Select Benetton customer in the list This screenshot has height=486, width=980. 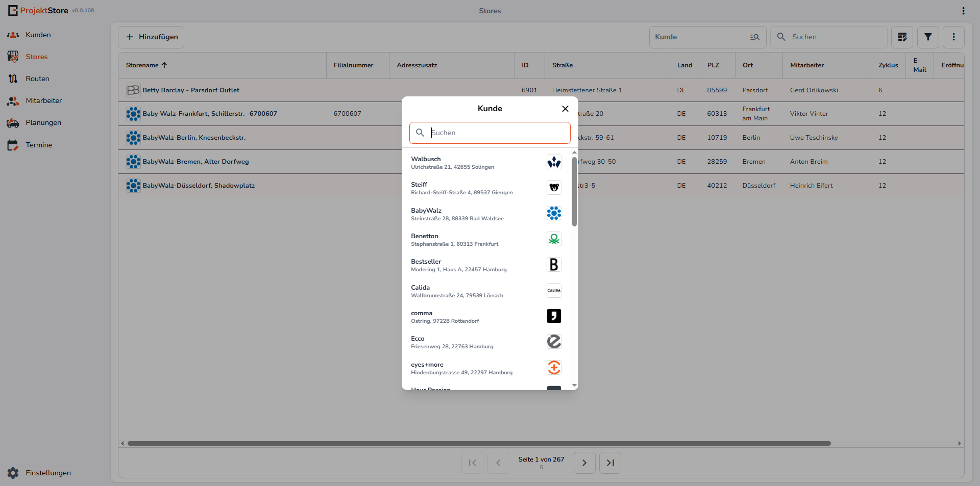(486, 240)
